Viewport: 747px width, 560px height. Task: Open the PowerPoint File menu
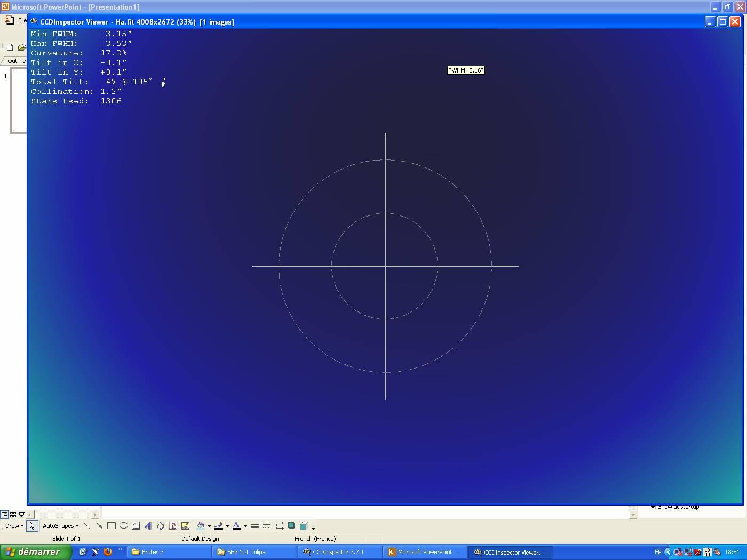point(22,20)
